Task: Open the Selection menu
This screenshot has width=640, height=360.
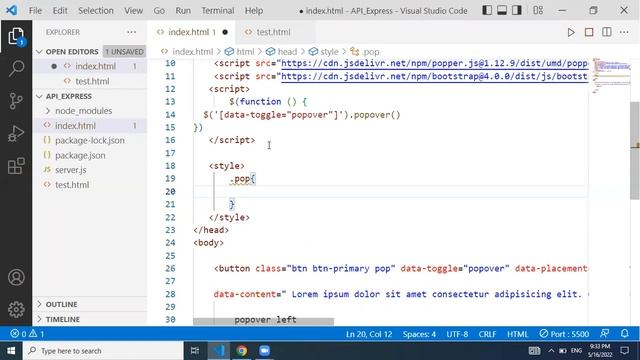Action: pos(96,11)
